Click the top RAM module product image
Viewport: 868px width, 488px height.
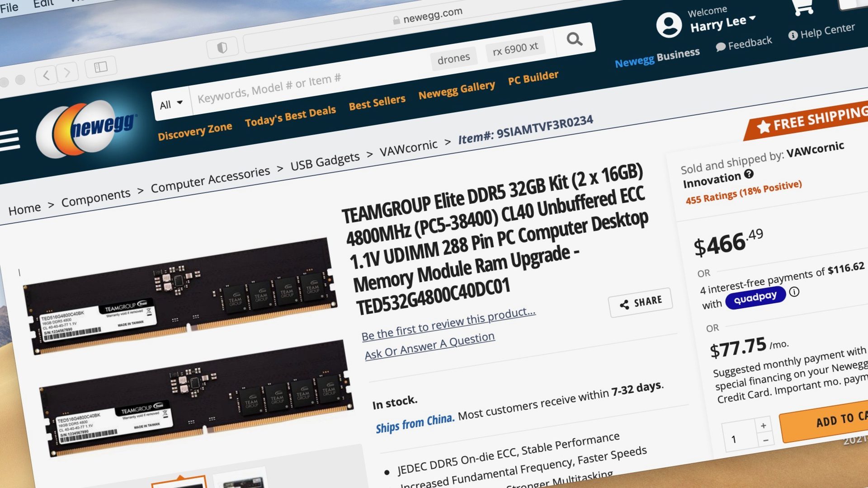click(x=181, y=296)
